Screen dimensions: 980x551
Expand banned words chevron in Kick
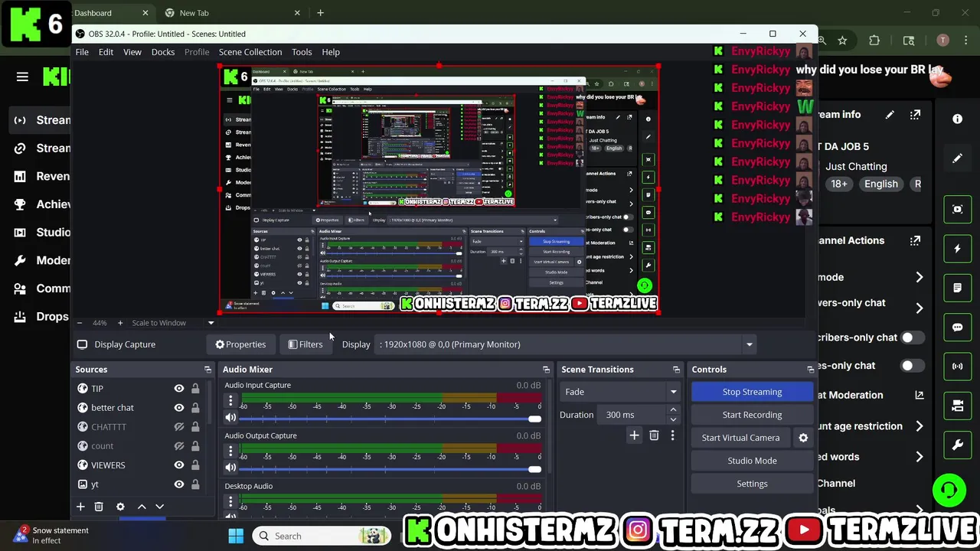[919, 457]
